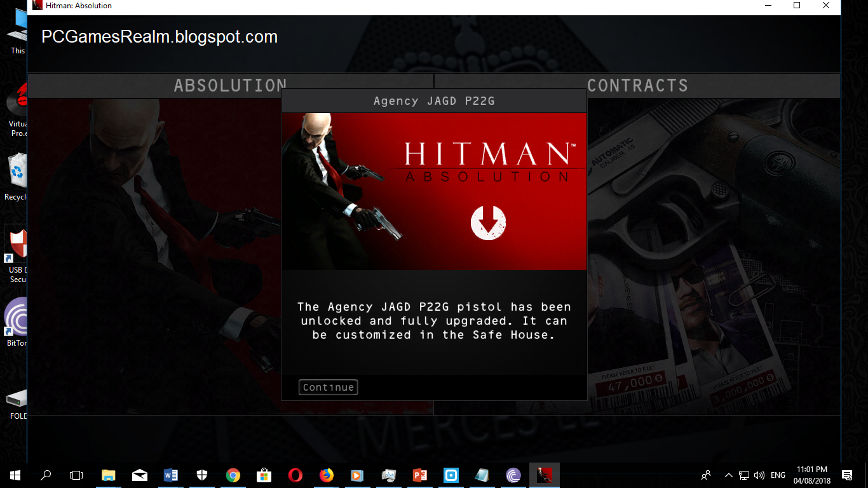
Task: Open the media player icon on the taskbar
Action: [358, 475]
